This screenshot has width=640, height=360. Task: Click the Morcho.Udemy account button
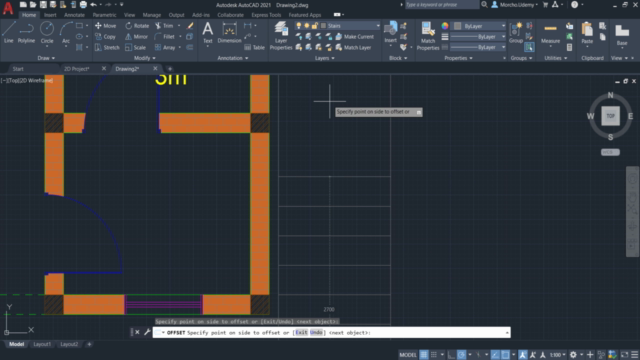click(514, 5)
